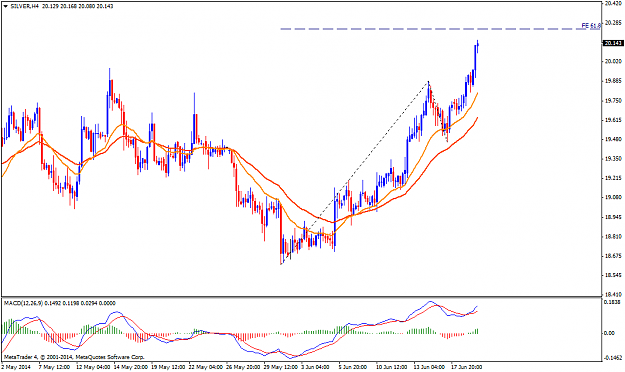
Task: Click the 14 May 20:00 time label
Action: pyautogui.click(x=130, y=367)
